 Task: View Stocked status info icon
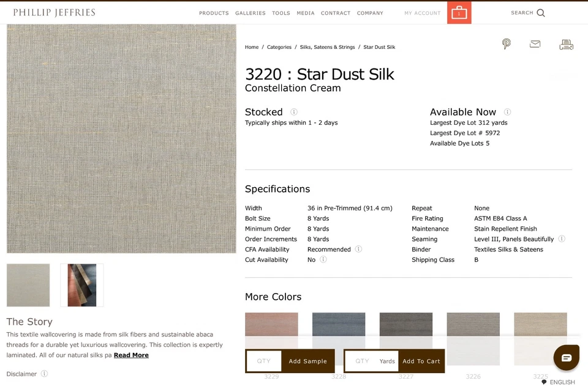293,112
